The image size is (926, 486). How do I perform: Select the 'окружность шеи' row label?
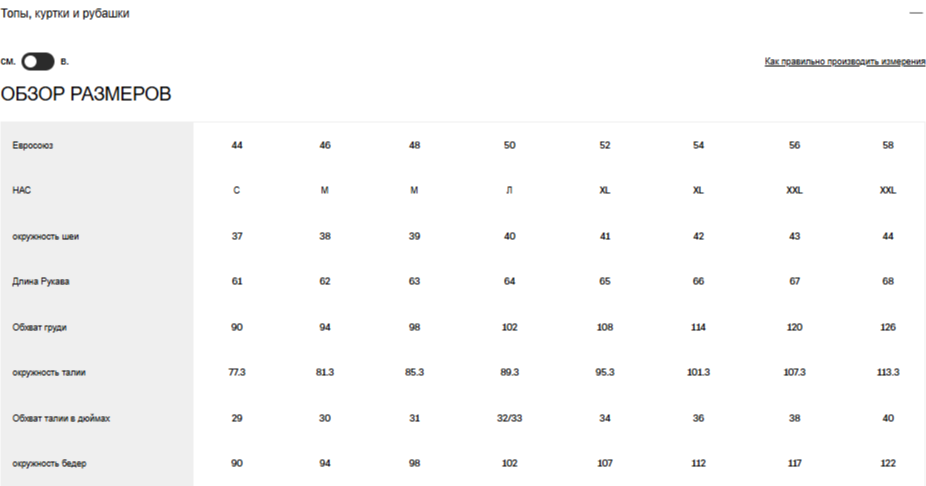tap(45, 237)
